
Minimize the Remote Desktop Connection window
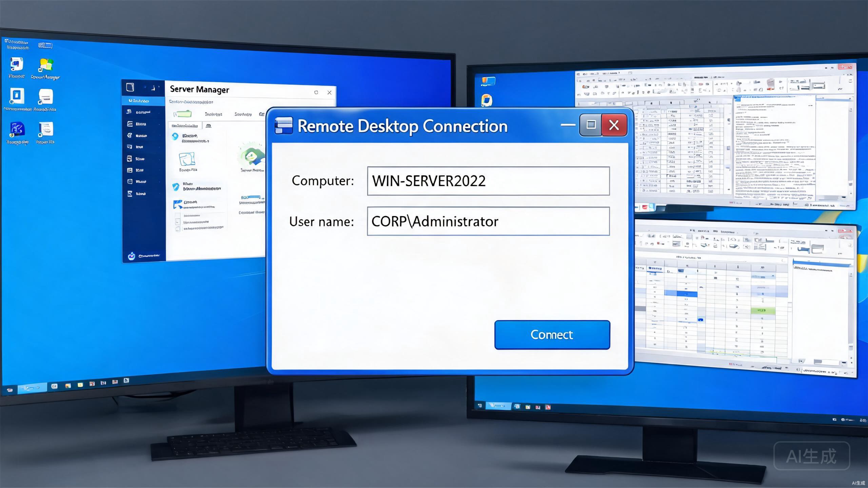tap(568, 125)
